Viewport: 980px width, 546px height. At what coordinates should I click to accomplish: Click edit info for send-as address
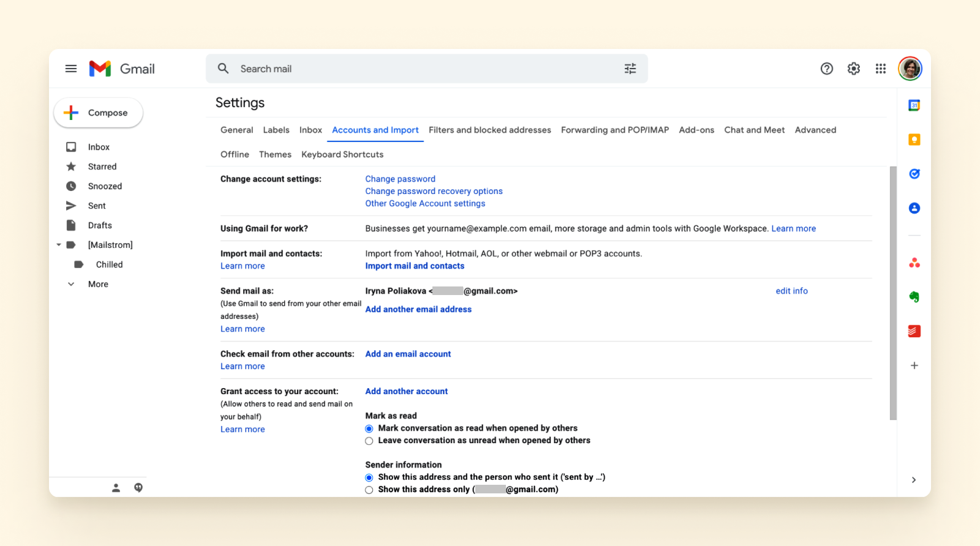coord(792,291)
